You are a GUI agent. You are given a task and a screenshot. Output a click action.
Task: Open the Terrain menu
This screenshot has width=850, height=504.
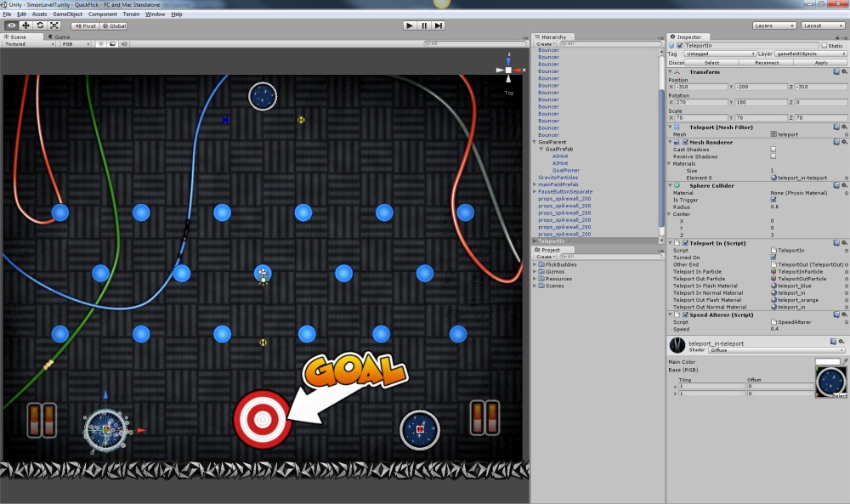131,14
